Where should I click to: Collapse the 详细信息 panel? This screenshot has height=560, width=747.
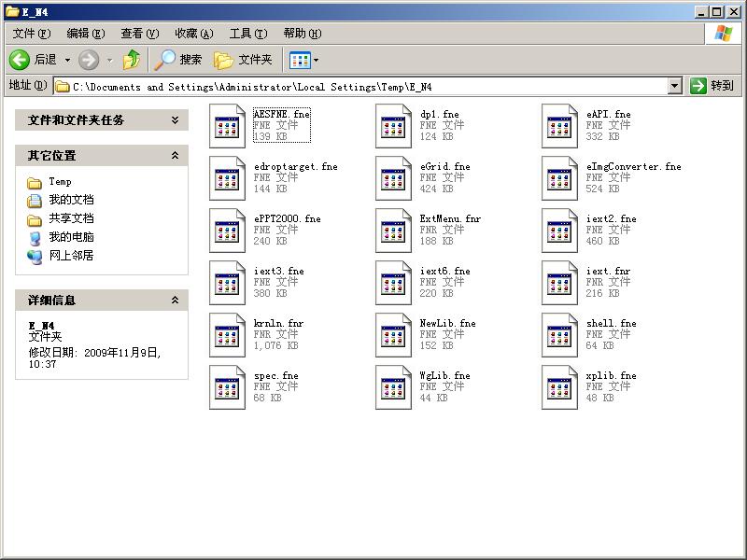(175, 300)
